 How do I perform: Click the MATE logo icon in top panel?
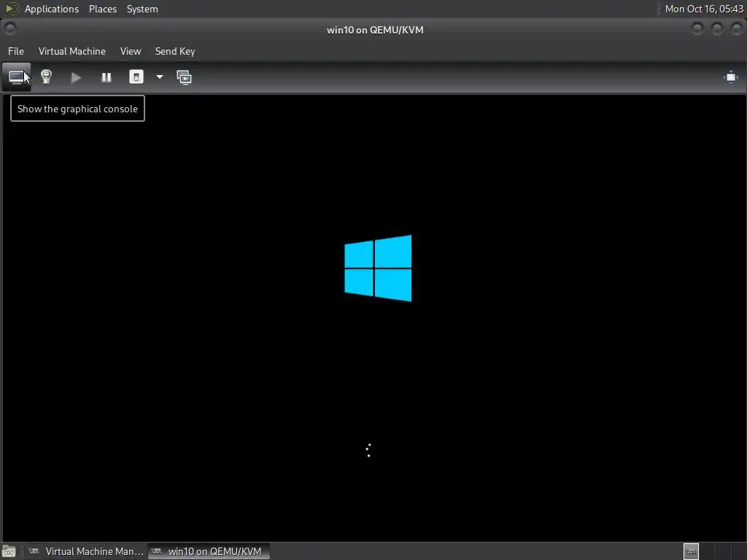[x=12, y=9]
